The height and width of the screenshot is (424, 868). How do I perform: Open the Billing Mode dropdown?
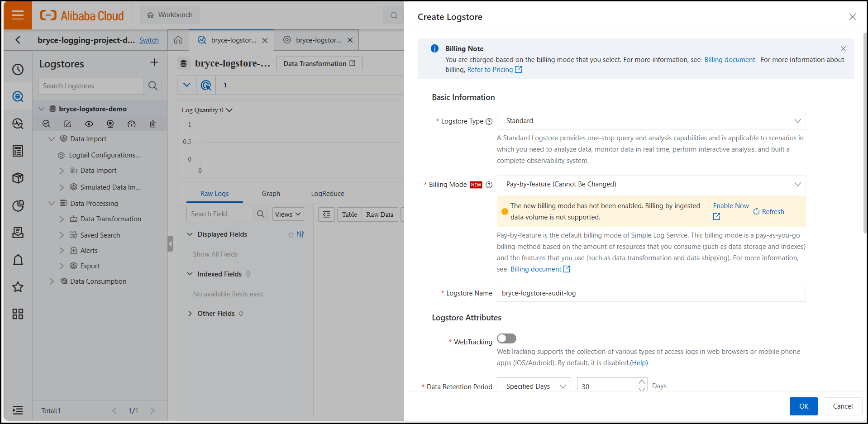pyautogui.click(x=651, y=184)
